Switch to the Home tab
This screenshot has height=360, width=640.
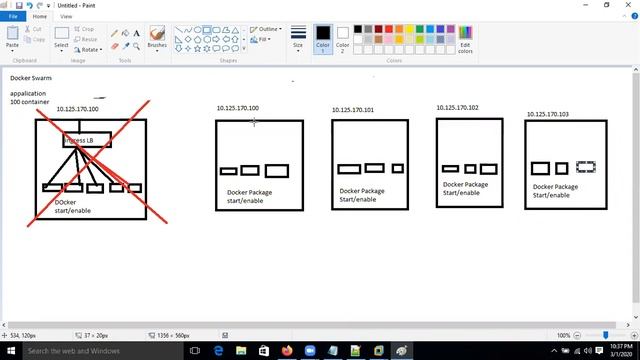coord(40,16)
